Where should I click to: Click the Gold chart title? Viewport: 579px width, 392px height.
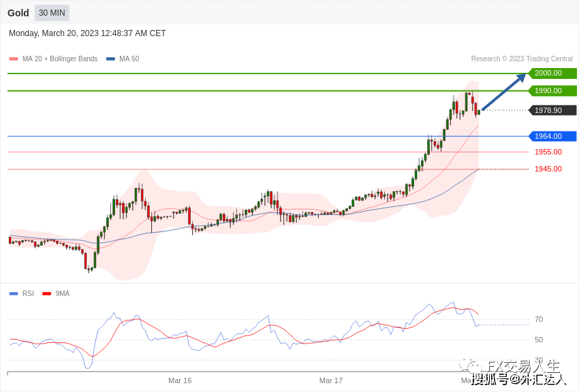click(18, 13)
